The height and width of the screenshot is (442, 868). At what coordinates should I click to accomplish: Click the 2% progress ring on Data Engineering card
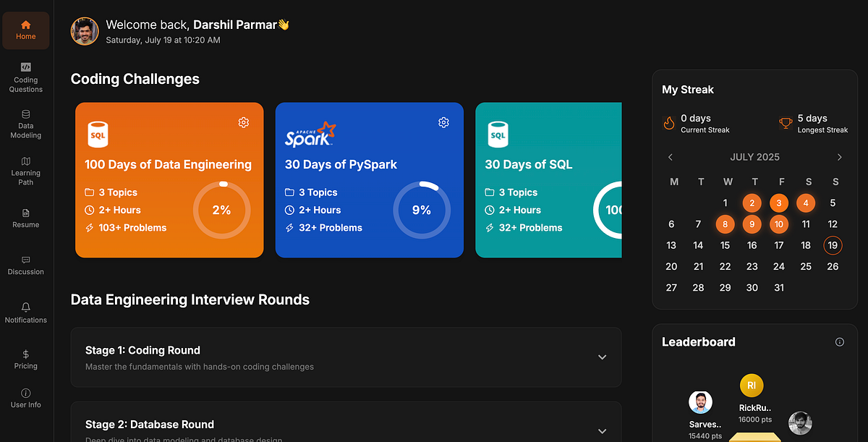(x=223, y=210)
